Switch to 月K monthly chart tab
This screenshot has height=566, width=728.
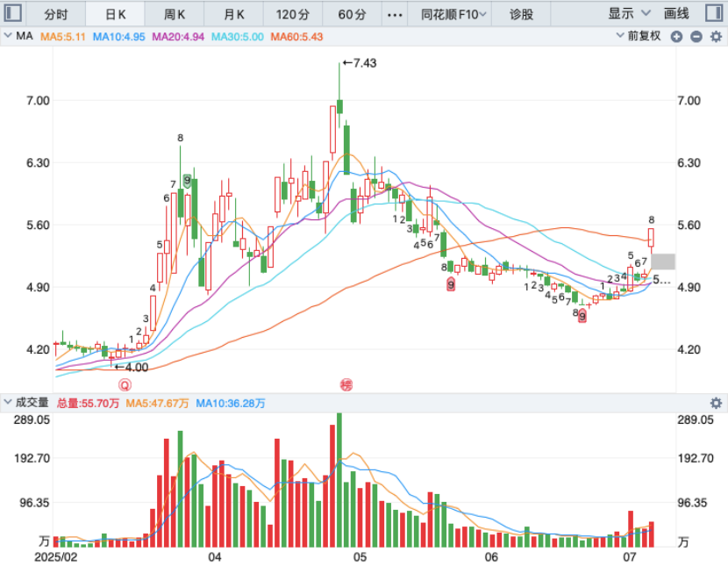coord(234,14)
